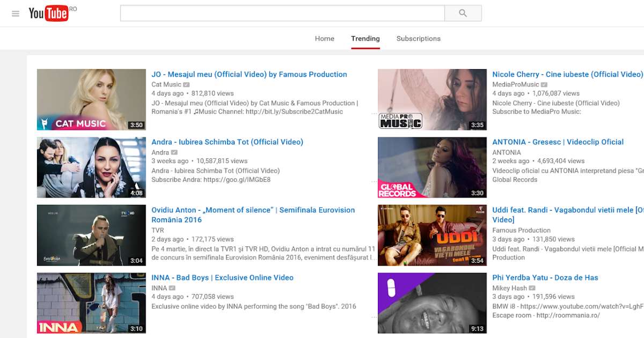Visit the MediaProMusic channel
The image size is (644, 338).
pyautogui.click(x=516, y=85)
